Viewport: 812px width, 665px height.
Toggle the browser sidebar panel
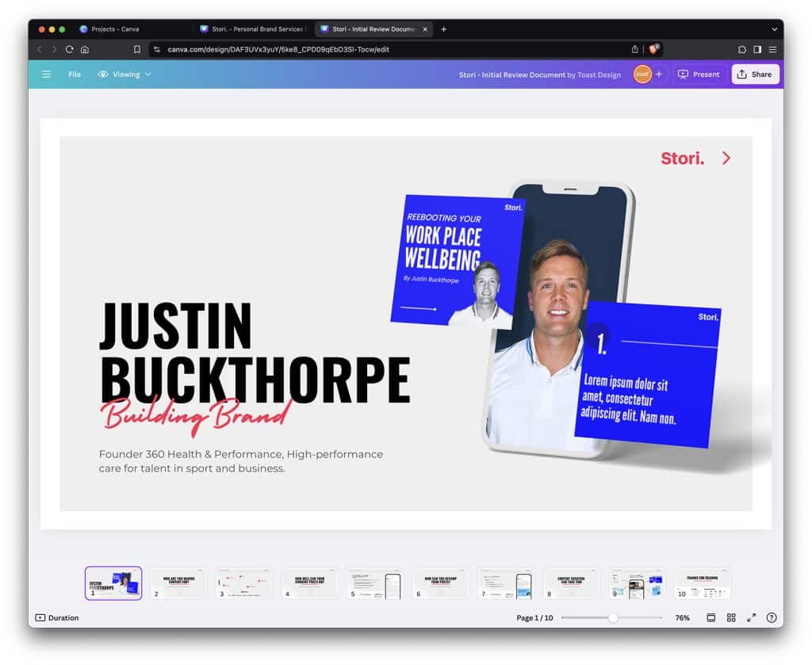pyautogui.click(x=759, y=49)
